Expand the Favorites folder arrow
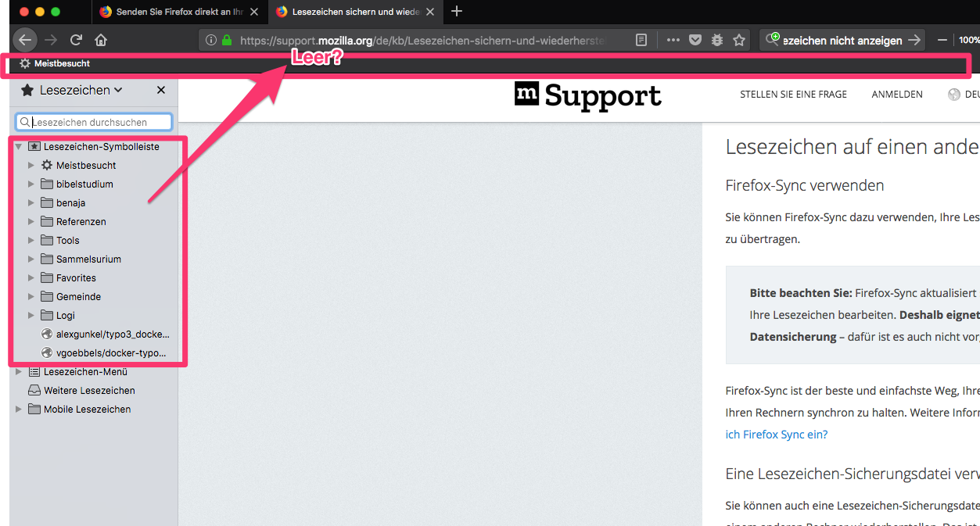Image resolution: width=980 pixels, height=526 pixels. click(x=31, y=277)
